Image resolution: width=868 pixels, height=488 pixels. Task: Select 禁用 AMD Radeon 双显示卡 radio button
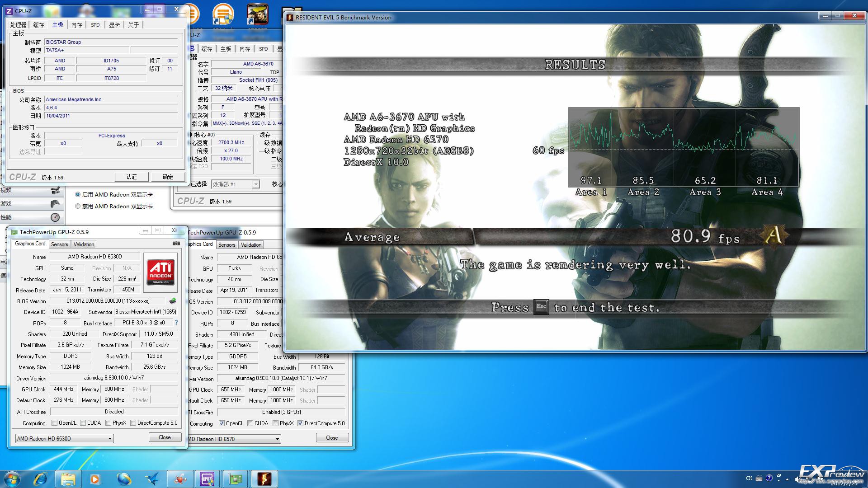(78, 206)
